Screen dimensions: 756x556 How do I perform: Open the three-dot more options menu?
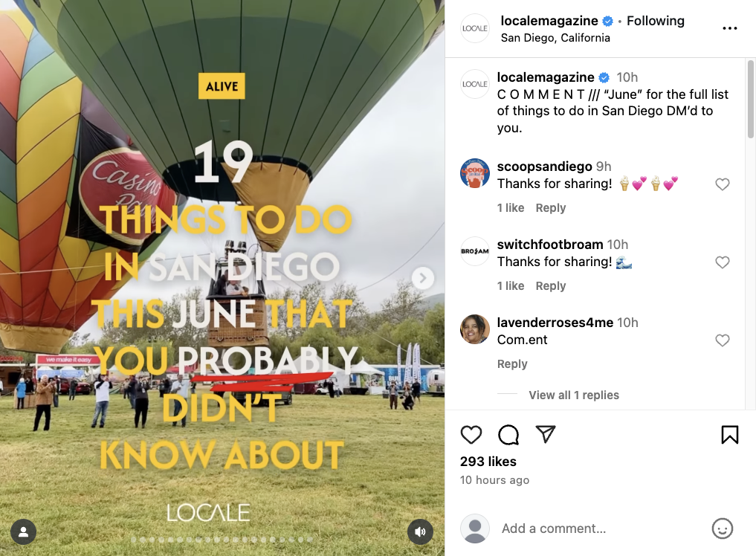[730, 29]
